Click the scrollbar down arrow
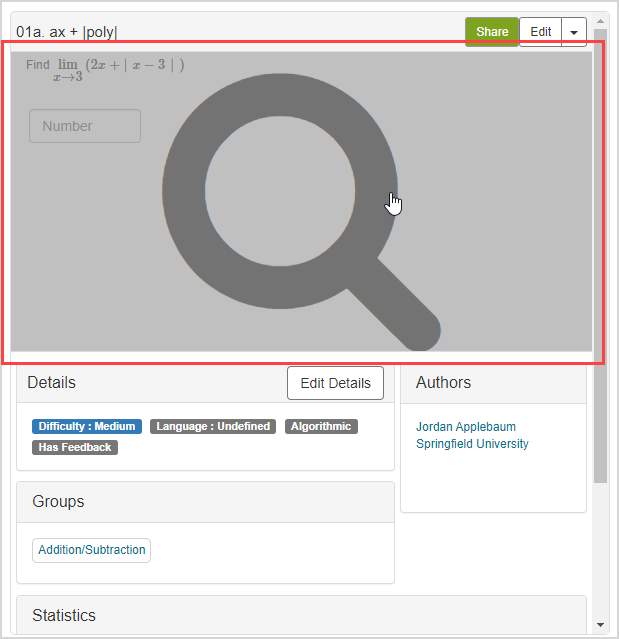The height and width of the screenshot is (639, 619). pyautogui.click(x=600, y=625)
